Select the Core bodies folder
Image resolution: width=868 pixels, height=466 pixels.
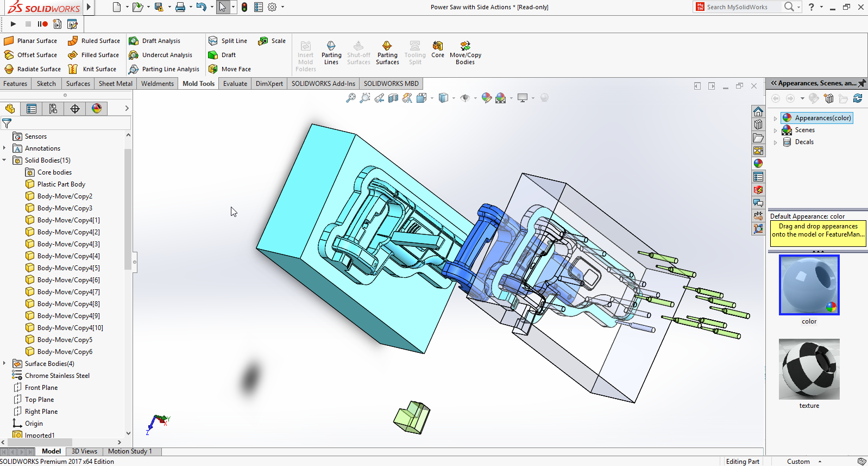tap(54, 172)
